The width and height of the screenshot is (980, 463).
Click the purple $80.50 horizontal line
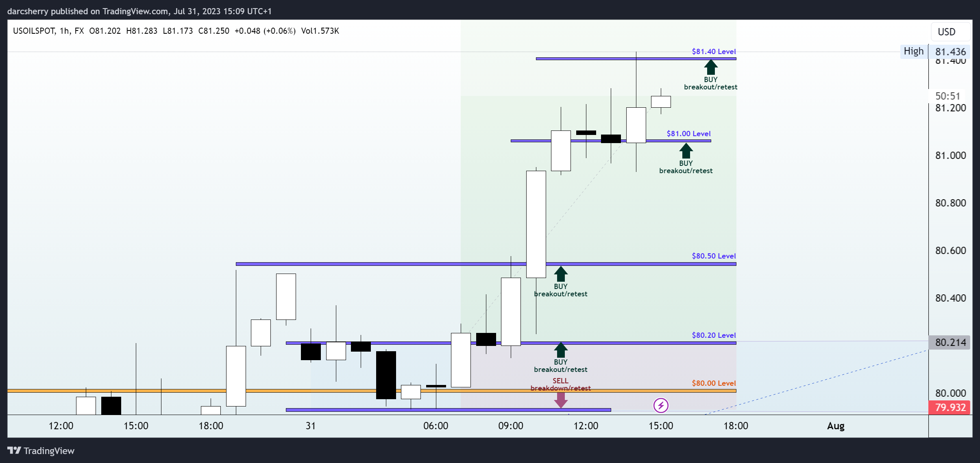pyautogui.click(x=486, y=264)
